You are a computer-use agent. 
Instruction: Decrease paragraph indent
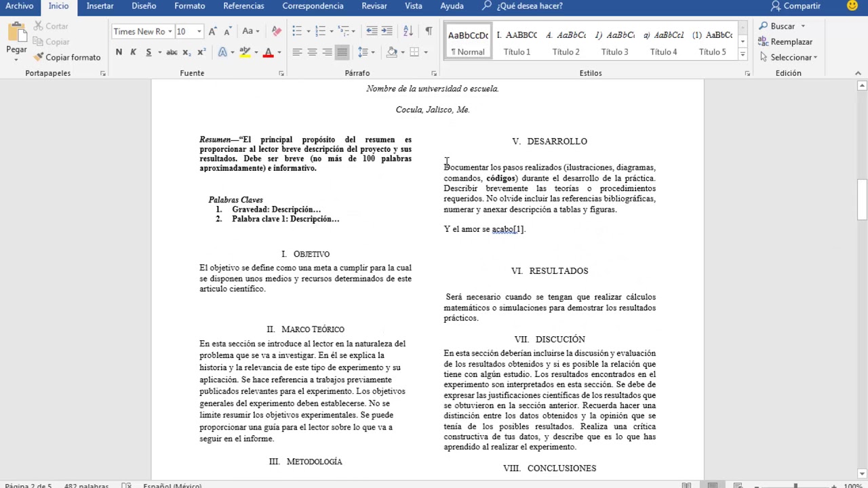(372, 31)
